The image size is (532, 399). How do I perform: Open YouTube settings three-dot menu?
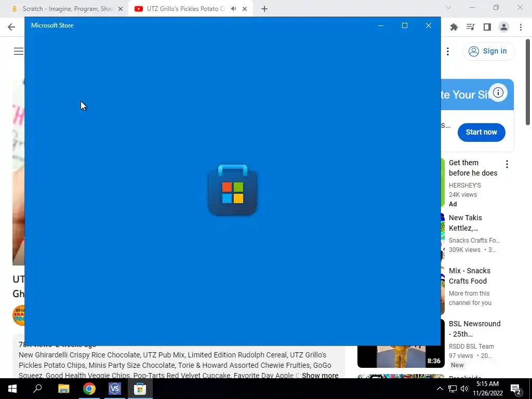point(448,51)
